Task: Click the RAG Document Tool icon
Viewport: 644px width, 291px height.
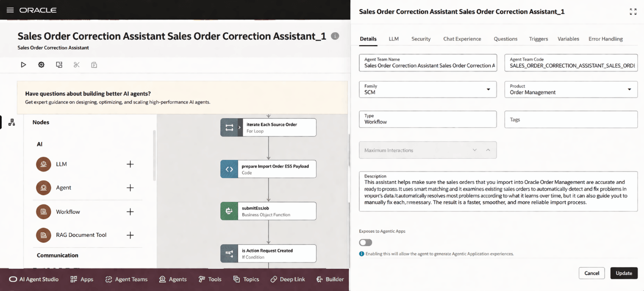Action: tap(43, 235)
